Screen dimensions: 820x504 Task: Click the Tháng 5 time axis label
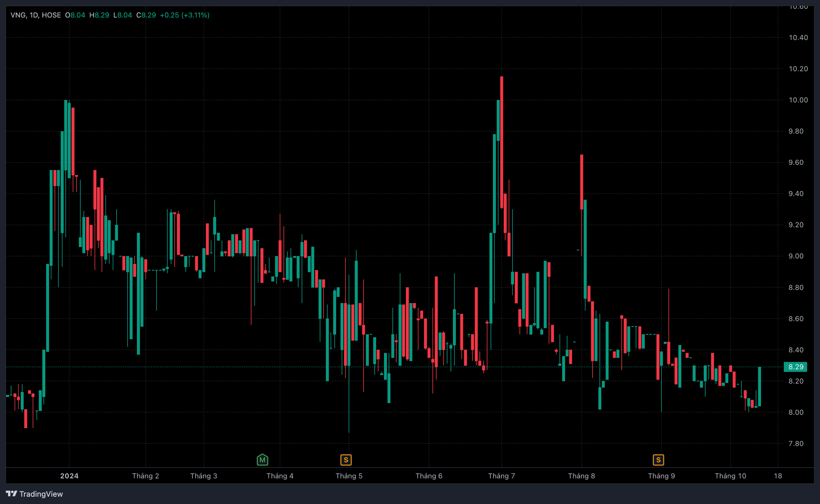[x=349, y=476]
